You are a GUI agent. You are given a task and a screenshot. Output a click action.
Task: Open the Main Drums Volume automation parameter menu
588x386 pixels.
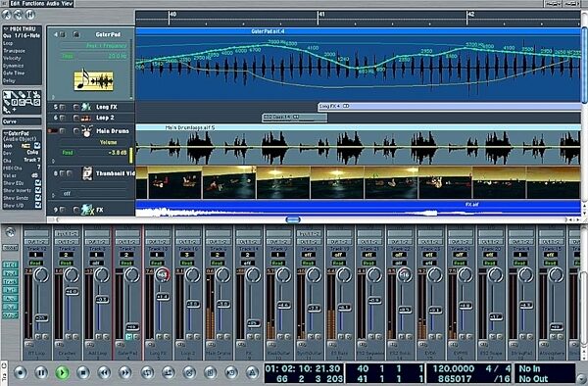pyautogui.click(x=94, y=142)
